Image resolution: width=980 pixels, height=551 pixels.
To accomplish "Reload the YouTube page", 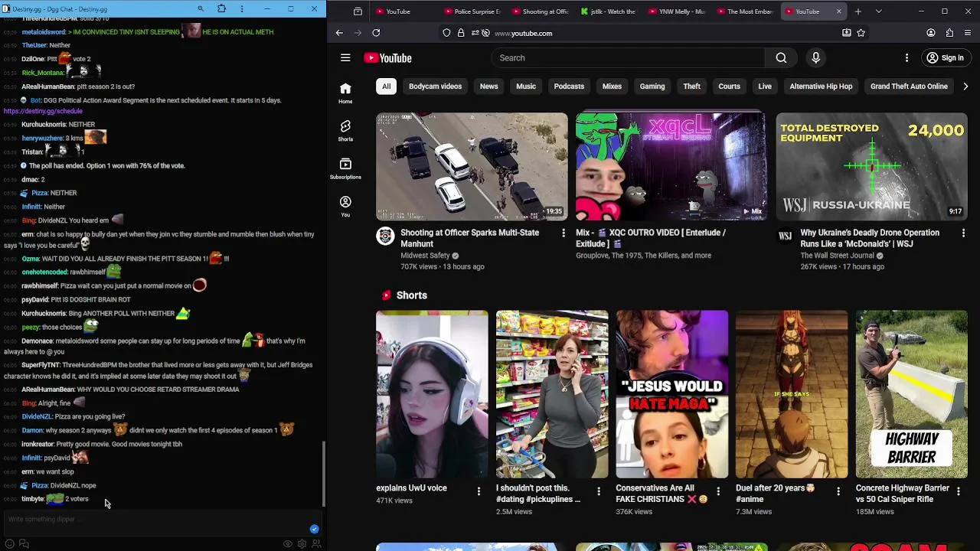I will (x=376, y=33).
